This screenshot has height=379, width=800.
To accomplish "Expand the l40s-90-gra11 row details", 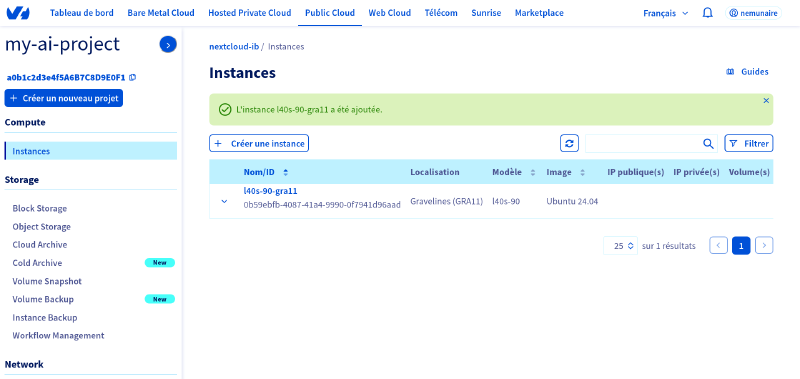I will click(224, 201).
